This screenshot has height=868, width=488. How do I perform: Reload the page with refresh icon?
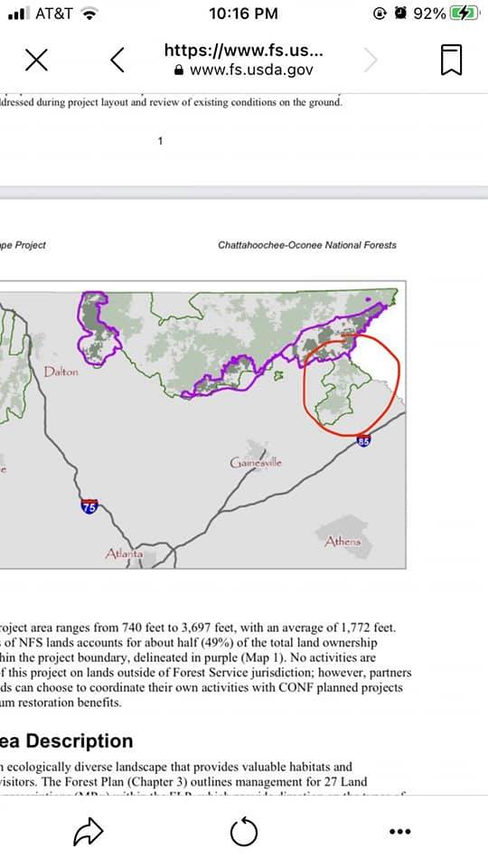coord(244,832)
